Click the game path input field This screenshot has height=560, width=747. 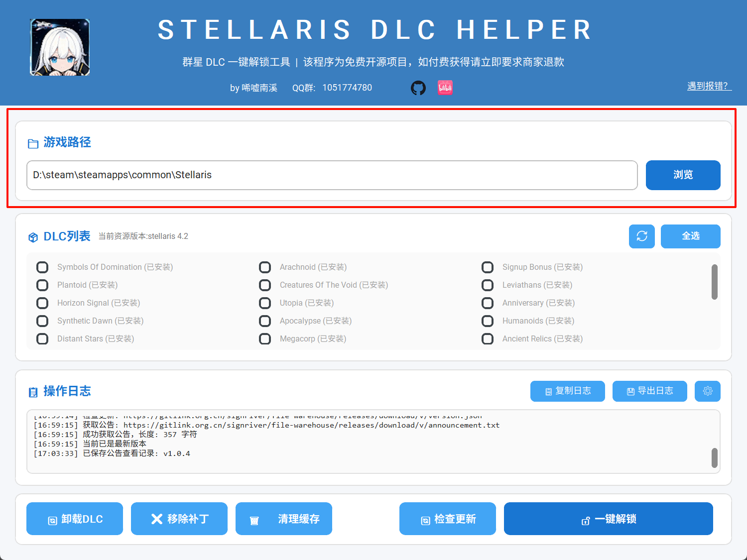332,175
